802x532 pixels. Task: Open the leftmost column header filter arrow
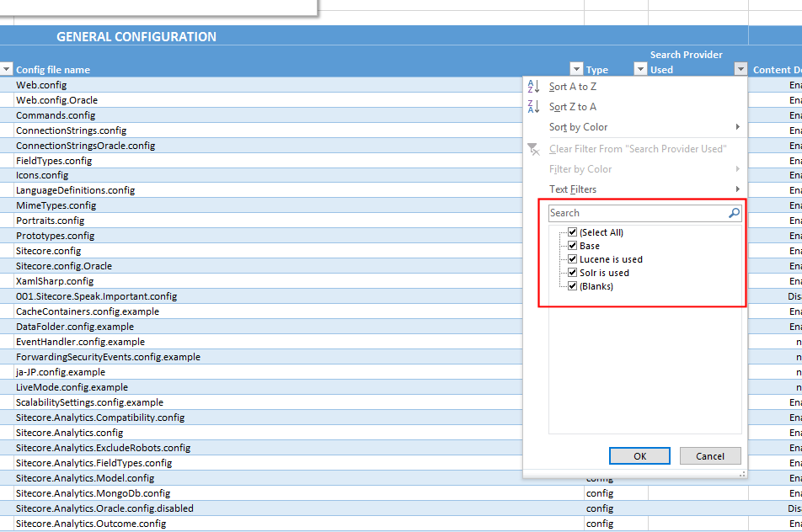point(6,68)
